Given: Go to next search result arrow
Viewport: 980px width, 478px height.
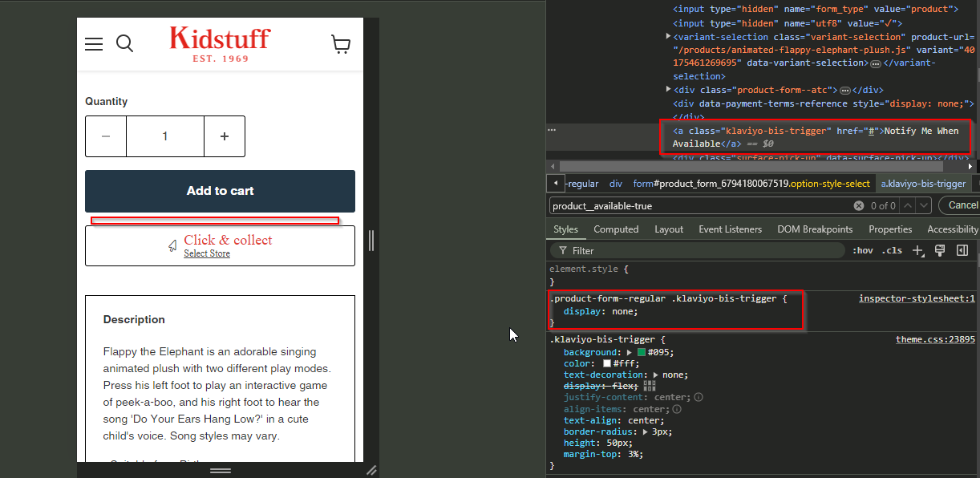Looking at the screenshot, I should [x=924, y=206].
